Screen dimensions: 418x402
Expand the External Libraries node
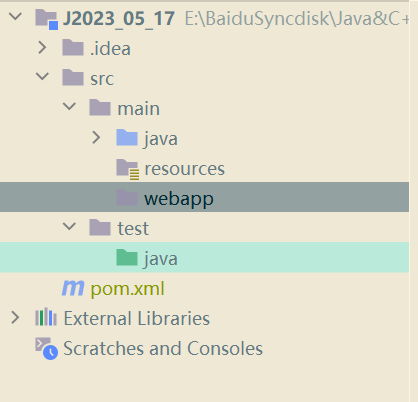pos(15,318)
